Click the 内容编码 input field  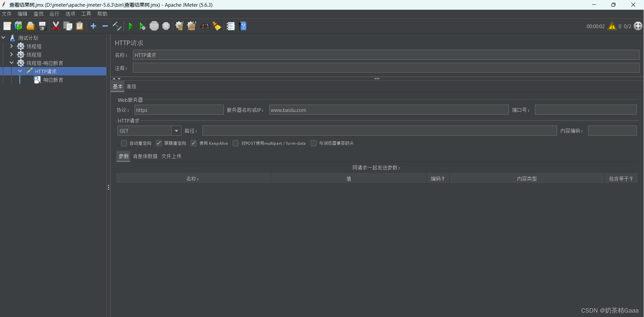[612, 131]
